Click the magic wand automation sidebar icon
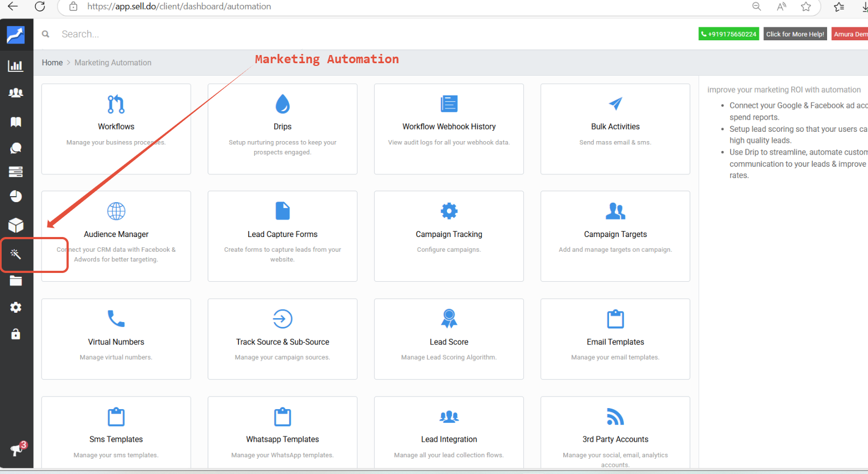Screen dimensions: 868x474 (16, 254)
